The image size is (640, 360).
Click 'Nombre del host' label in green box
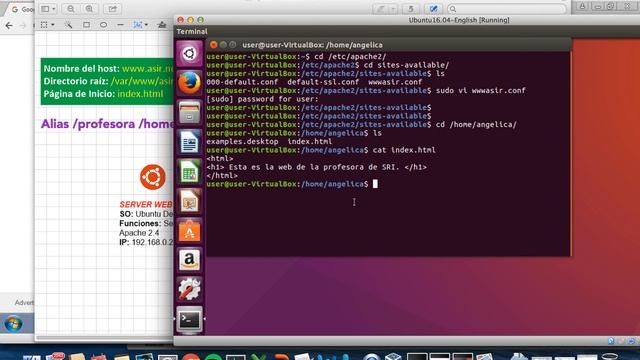pos(82,69)
